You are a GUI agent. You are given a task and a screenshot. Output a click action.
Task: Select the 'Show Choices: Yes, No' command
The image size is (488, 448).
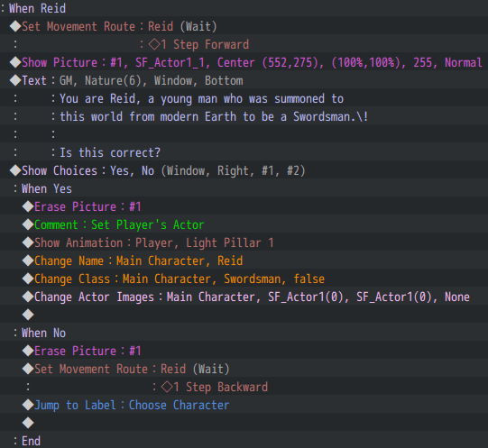244,170
